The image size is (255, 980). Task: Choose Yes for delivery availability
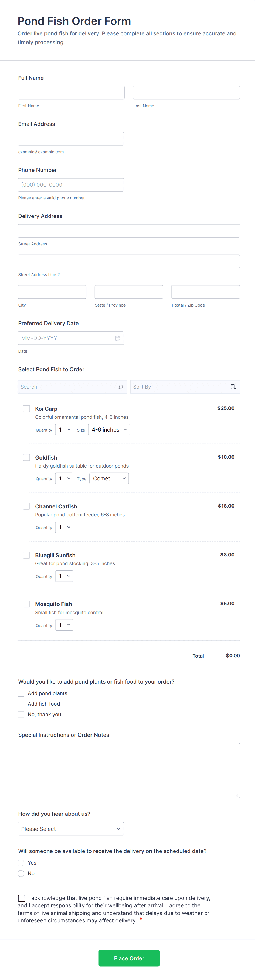(x=21, y=863)
